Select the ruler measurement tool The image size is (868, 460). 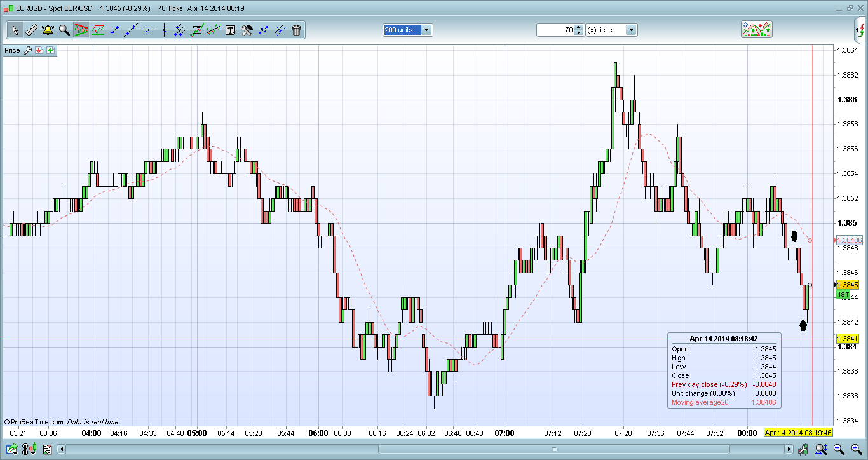click(x=31, y=30)
